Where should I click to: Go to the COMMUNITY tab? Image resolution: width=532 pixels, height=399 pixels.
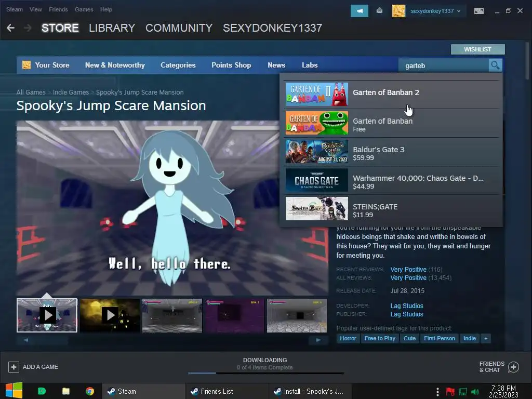tap(179, 28)
